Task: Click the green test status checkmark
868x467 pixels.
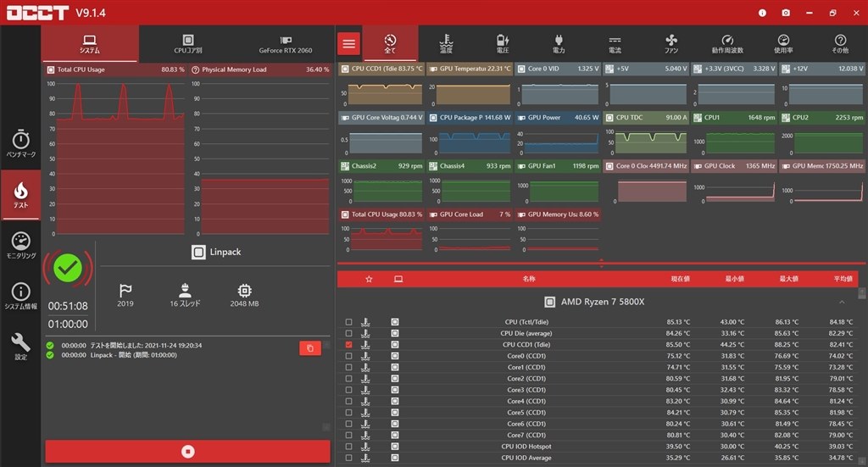Action: click(68, 268)
